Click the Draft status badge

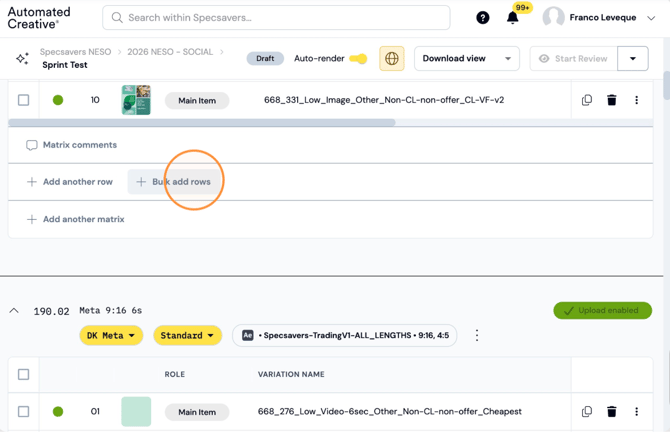tap(265, 59)
